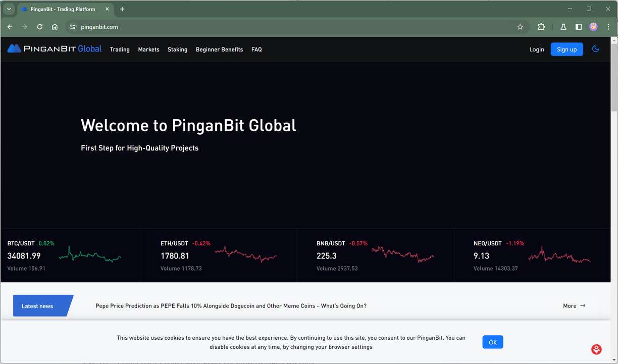This screenshot has height=364, width=618.
Task: Go to the Staking page
Action: [177, 49]
